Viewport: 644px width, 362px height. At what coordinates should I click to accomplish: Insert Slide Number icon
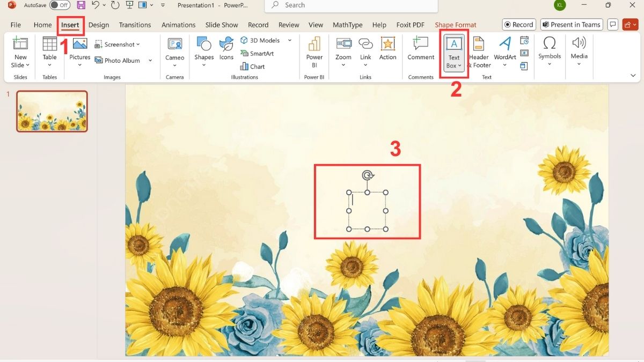(524, 53)
